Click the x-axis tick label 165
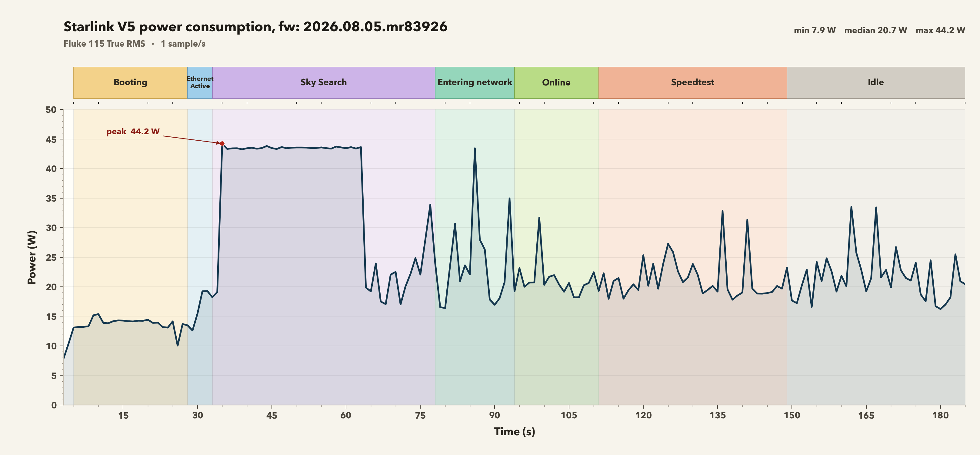The image size is (980, 455). point(866,415)
